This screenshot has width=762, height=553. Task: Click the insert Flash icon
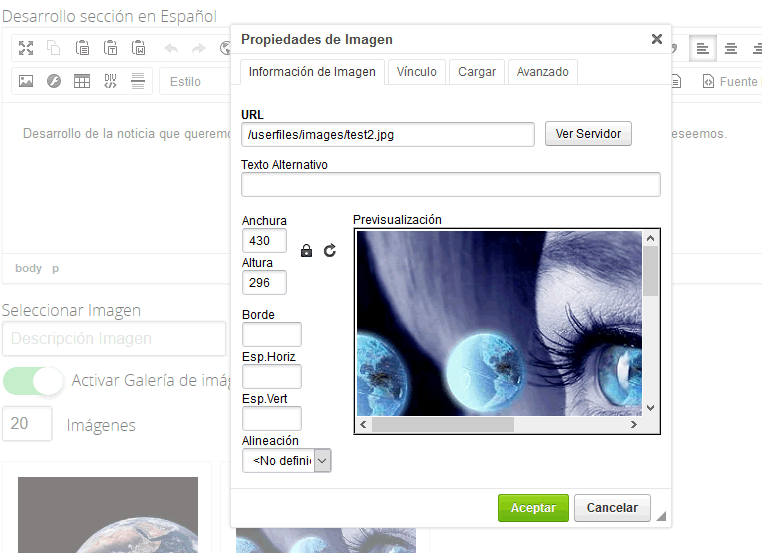pos(54,81)
